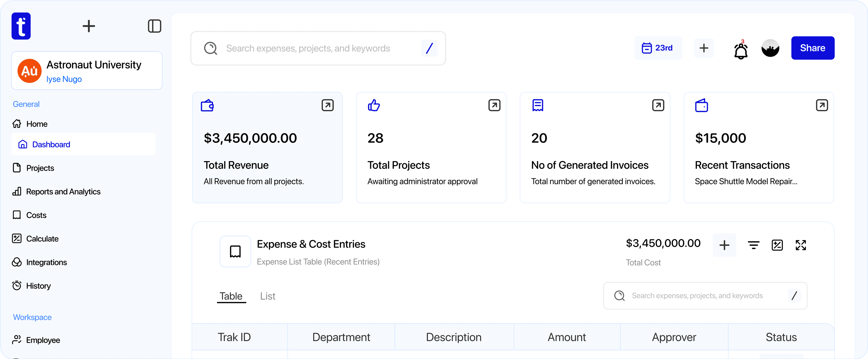Click the Status column header
The width and height of the screenshot is (868, 359).
tap(781, 337)
